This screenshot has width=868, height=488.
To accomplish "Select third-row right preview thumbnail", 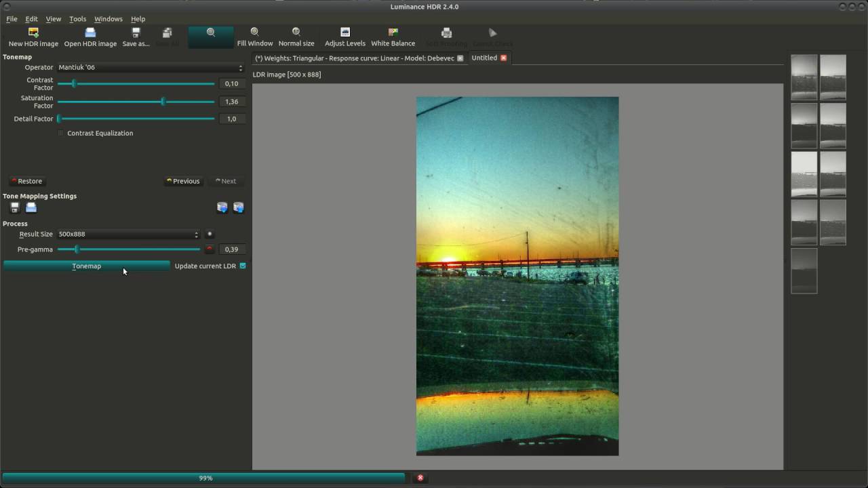I will click(833, 174).
